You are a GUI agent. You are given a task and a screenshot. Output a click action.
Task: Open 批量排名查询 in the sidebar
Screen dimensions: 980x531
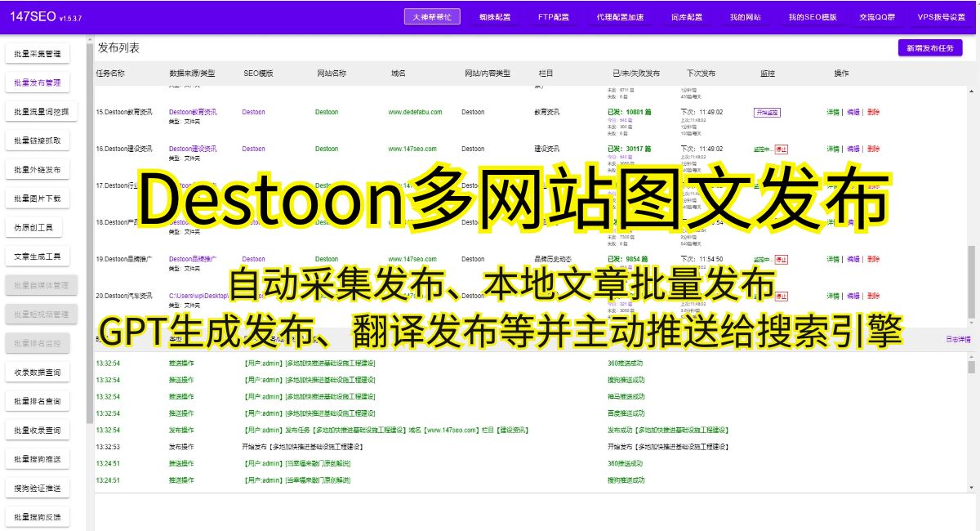click(x=38, y=401)
